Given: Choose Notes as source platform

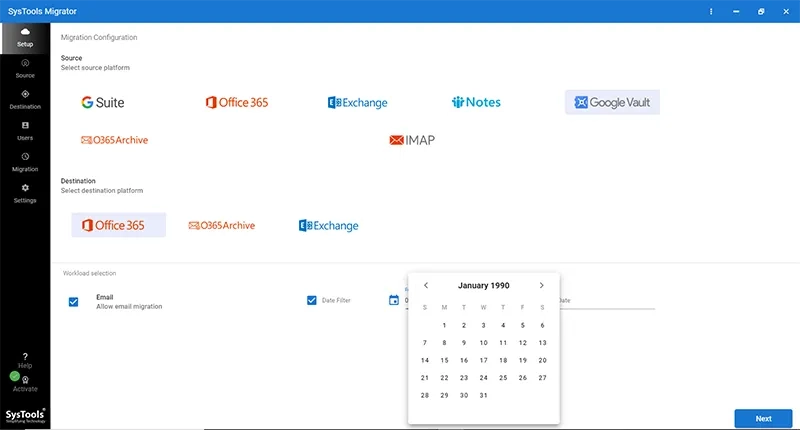Looking at the screenshot, I should point(476,102).
